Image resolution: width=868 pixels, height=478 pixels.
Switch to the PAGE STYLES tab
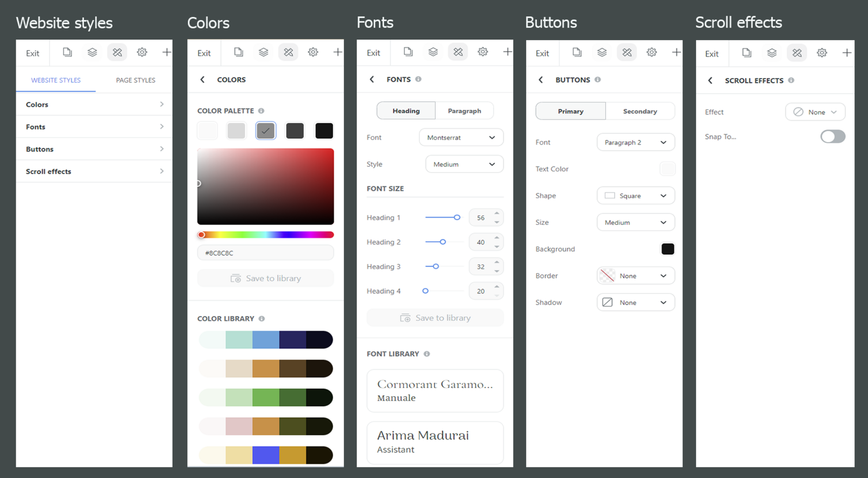coord(135,80)
